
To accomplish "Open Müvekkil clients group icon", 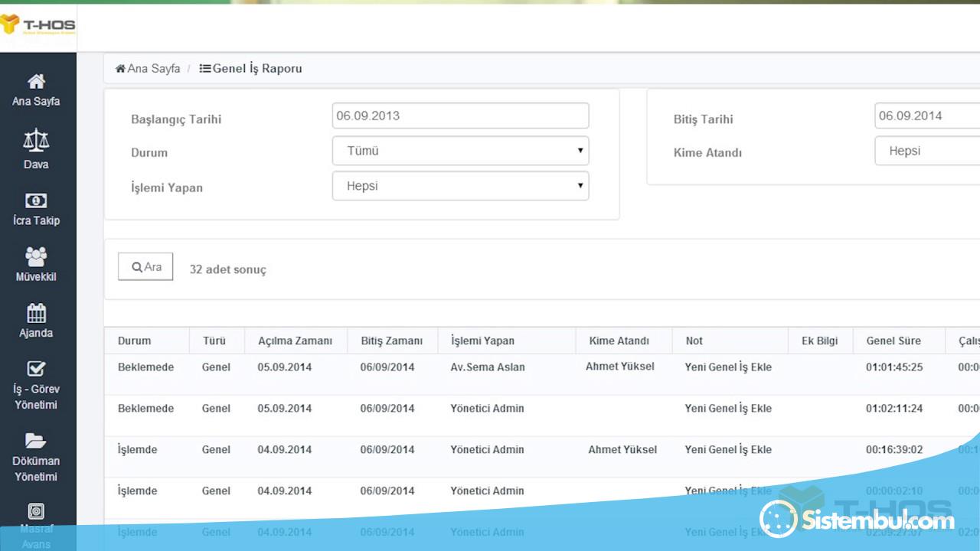I will point(36,256).
